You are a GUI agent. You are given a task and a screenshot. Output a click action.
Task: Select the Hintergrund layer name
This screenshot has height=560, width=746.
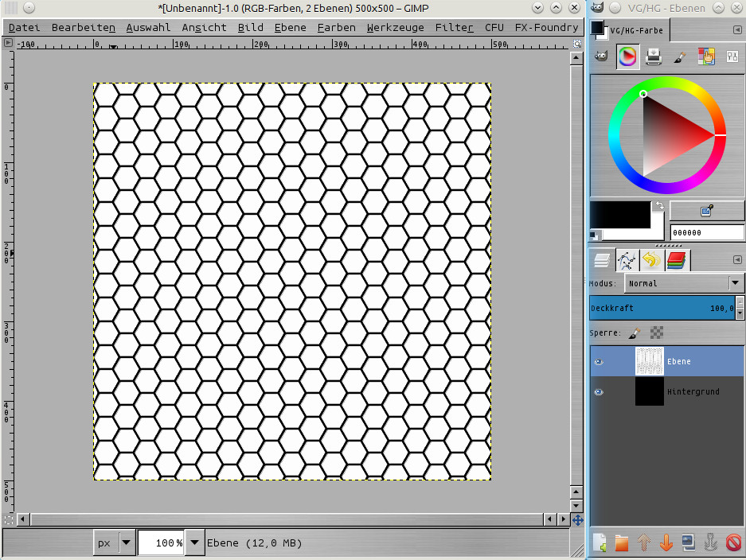point(693,391)
